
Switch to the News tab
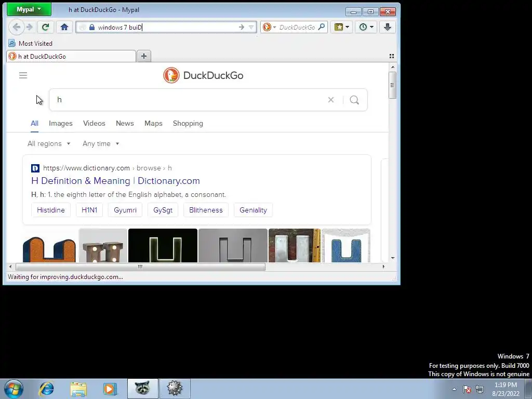click(125, 124)
